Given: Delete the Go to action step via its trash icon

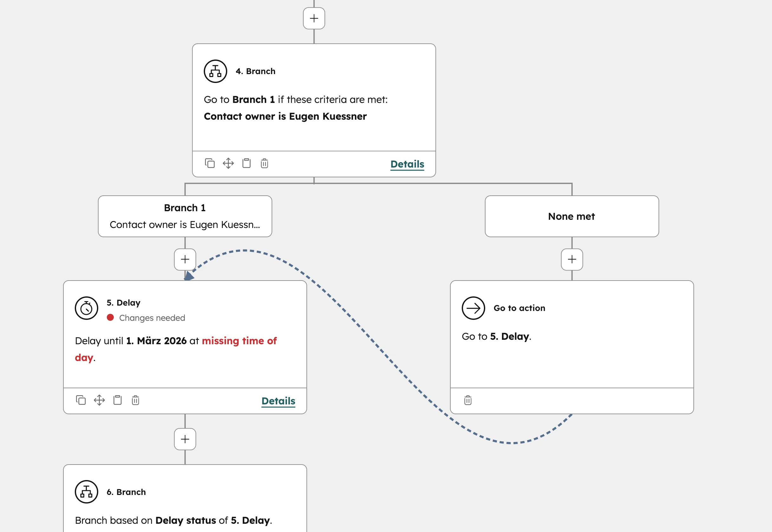Looking at the screenshot, I should [x=468, y=400].
